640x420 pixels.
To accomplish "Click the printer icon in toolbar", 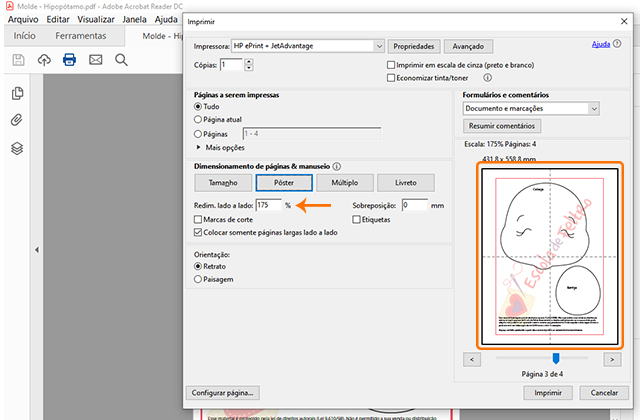I will (70, 60).
